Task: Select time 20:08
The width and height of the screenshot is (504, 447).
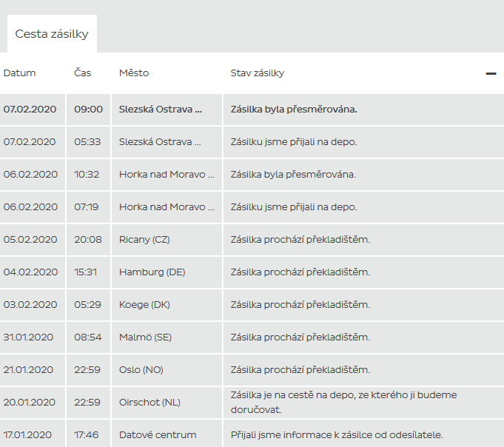Action: coord(88,240)
